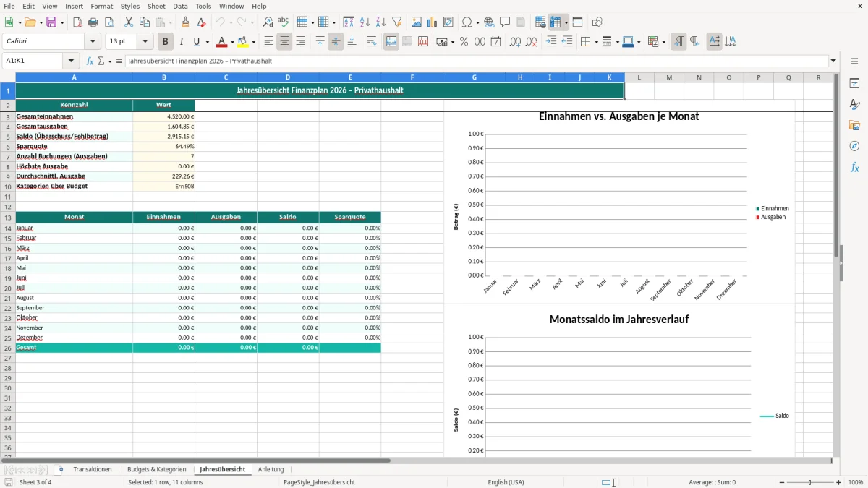Align cell text right

[301, 42]
